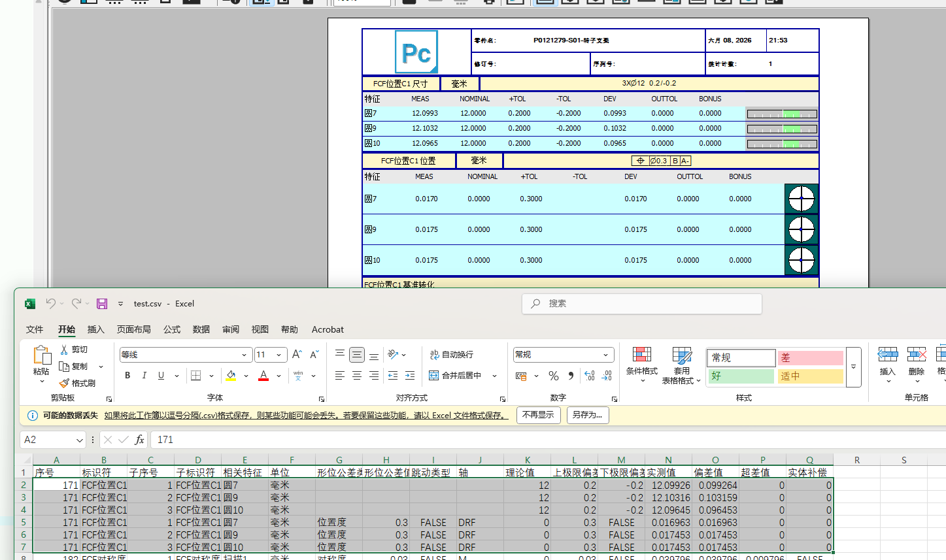Switch to the Data (数据) tab

[x=201, y=329]
